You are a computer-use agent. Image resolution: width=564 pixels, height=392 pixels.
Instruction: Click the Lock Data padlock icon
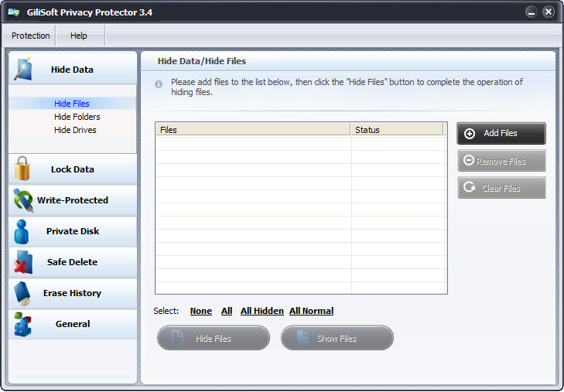coord(22,169)
